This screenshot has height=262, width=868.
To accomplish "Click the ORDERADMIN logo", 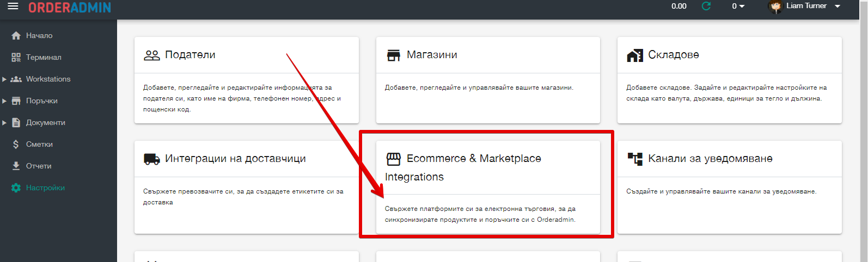I will [x=70, y=8].
